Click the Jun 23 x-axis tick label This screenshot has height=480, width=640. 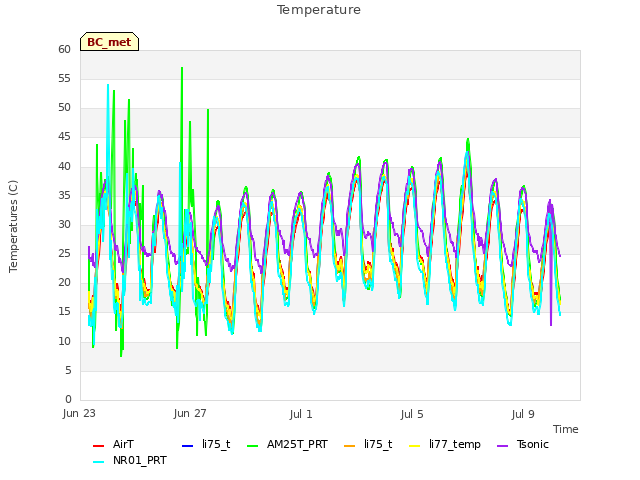point(79,414)
